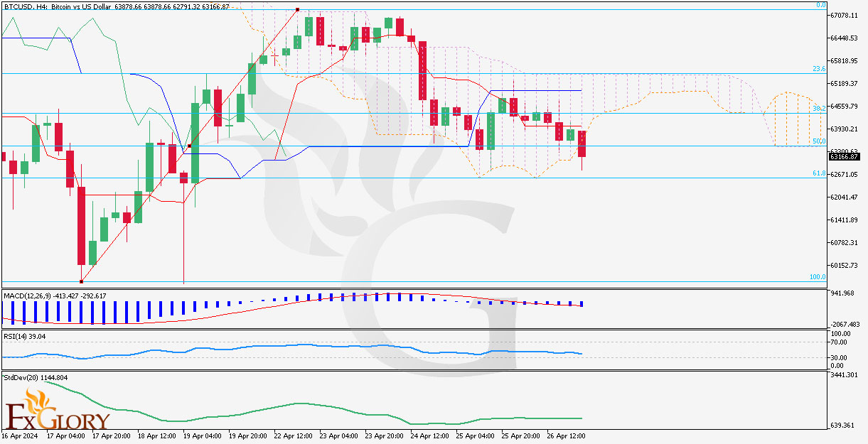Click the 65189.37 price axis value
This screenshot has width=868, height=444.
point(844,83)
